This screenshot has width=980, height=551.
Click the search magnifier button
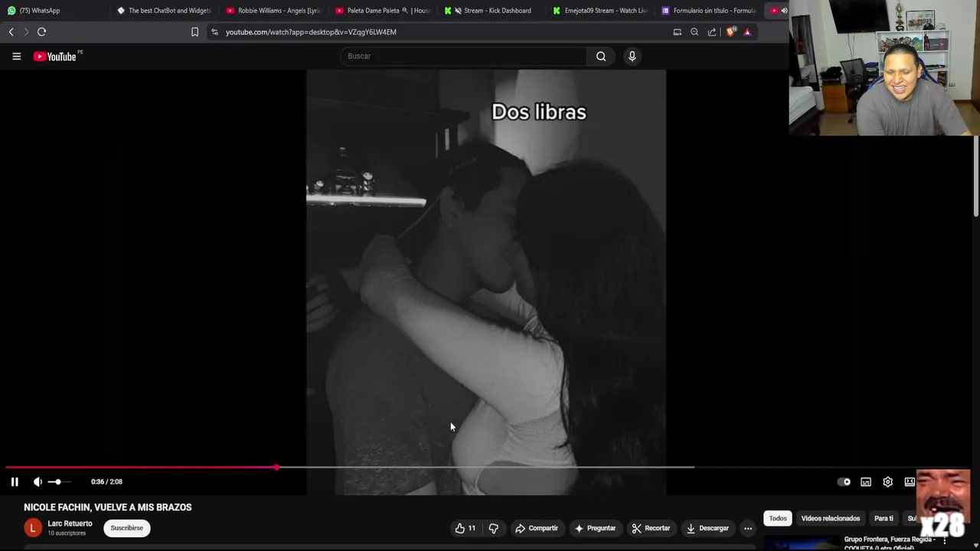[x=601, y=56]
